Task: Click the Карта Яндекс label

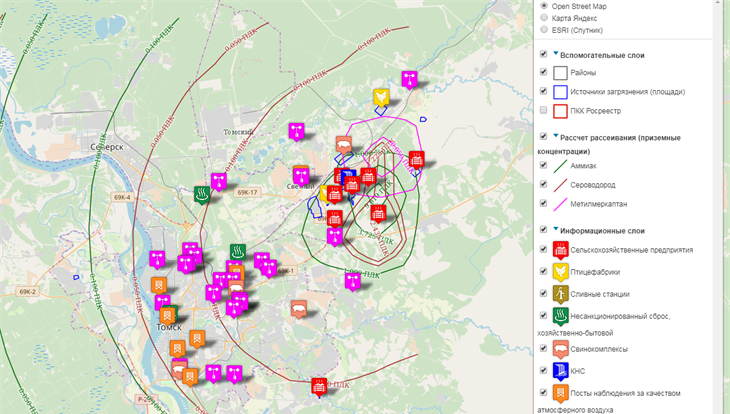Action: pyautogui.click(x=574, y=18)
